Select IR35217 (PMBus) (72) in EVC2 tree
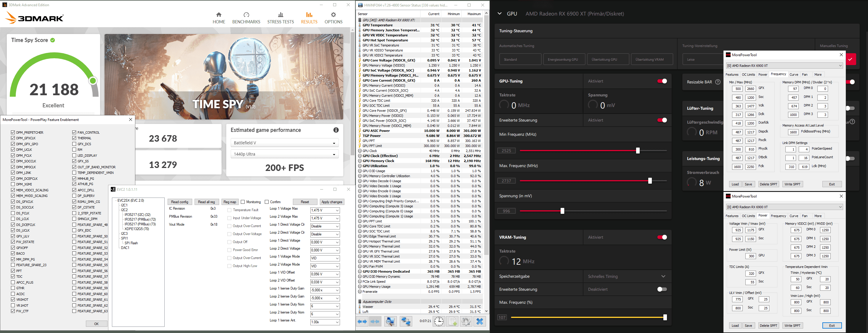The width and height of the screenshot is (868, 333). pos(140,219)
